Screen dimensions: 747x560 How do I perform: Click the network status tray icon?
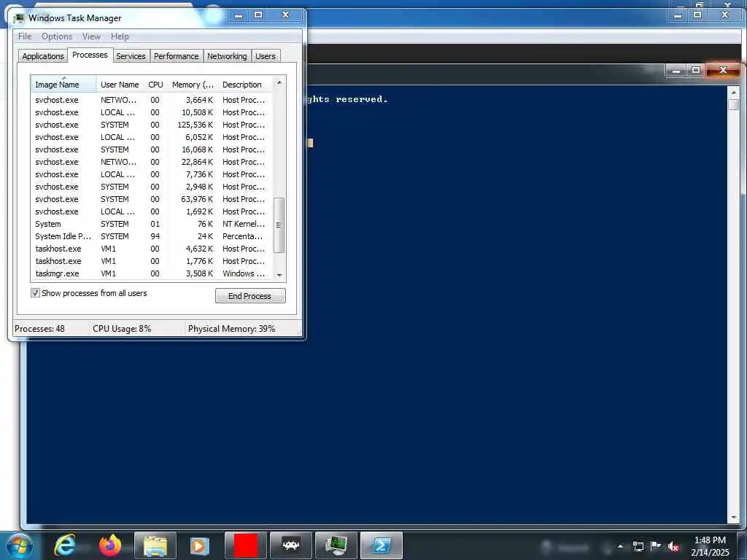tap(638, 547)
